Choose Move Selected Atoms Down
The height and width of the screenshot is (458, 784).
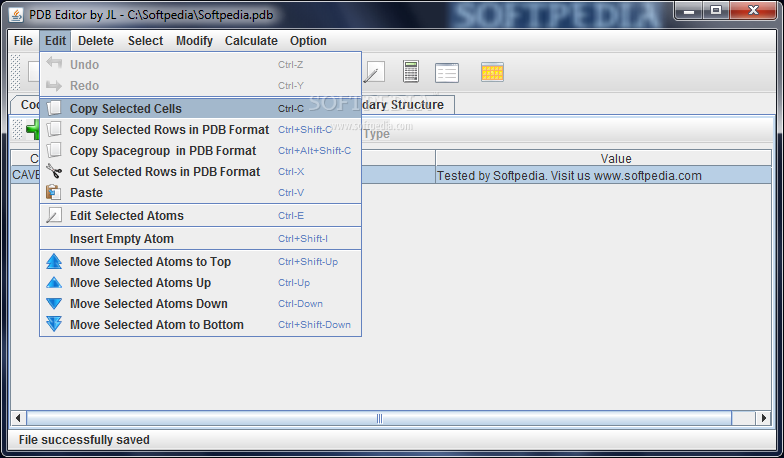click(200, 304)
